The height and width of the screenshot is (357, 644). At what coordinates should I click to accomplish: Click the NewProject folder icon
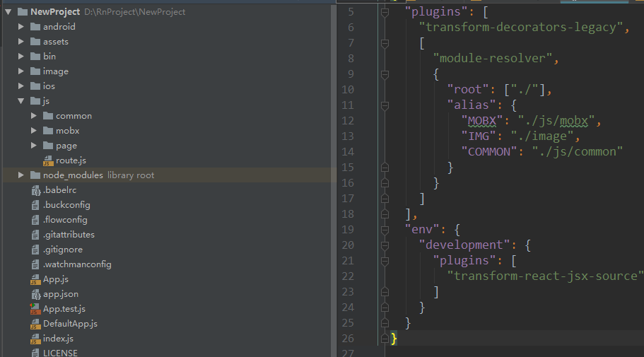click(x=23, y=12)
